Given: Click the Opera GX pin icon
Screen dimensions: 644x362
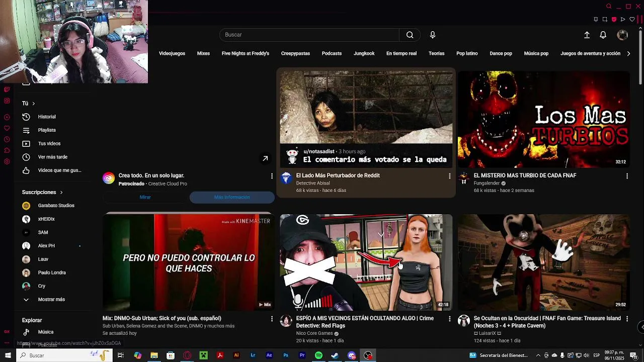Looking at the screenshot, I should (x=596, y=20).
